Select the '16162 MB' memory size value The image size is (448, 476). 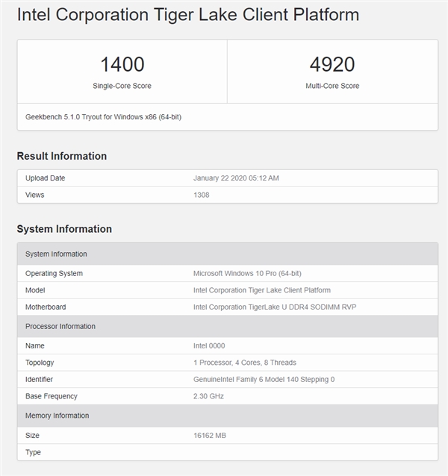(210, 436)
